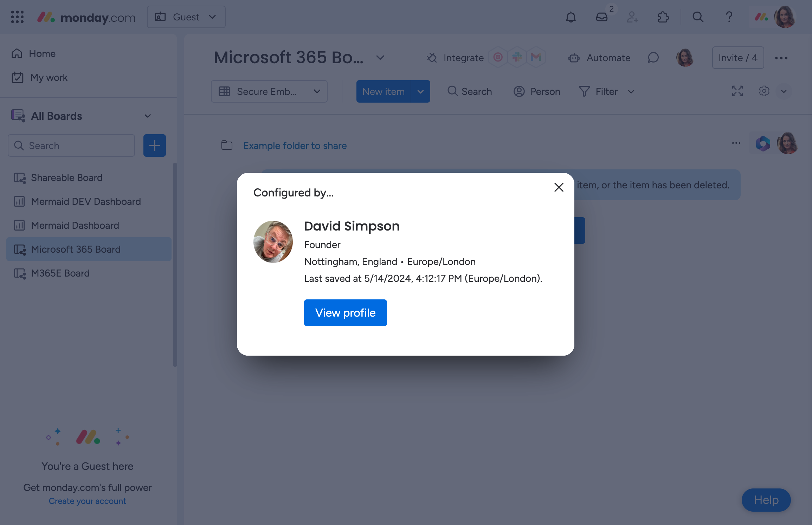Image resolution: width=812 pixels, height=525 pixels.
Task: Open the waffle apps menu
Action: tap(17, 17)
